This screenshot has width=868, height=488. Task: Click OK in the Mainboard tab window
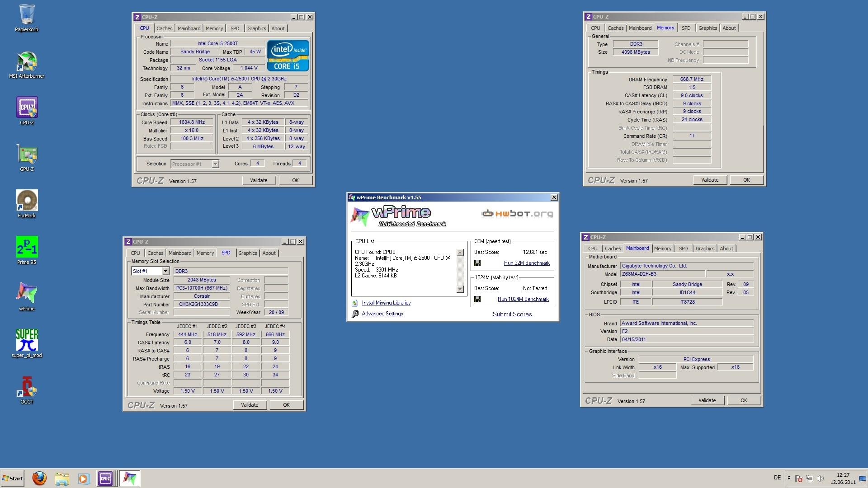[744, 400]
